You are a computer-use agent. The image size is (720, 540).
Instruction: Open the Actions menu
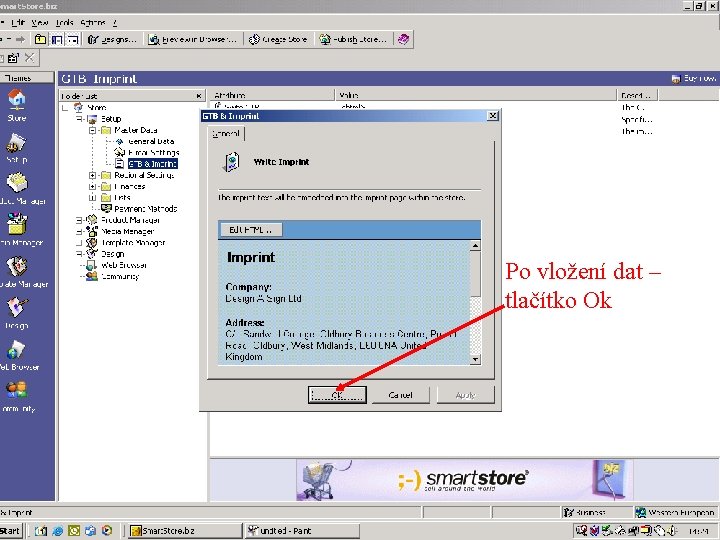tap(93, 22)
